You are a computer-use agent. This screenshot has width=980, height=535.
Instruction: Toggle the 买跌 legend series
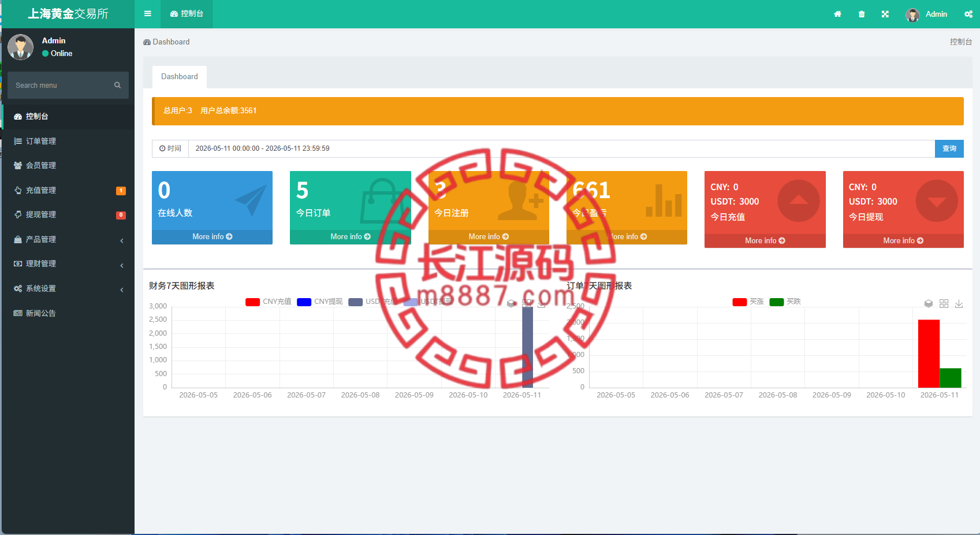[x=785, y=302]
